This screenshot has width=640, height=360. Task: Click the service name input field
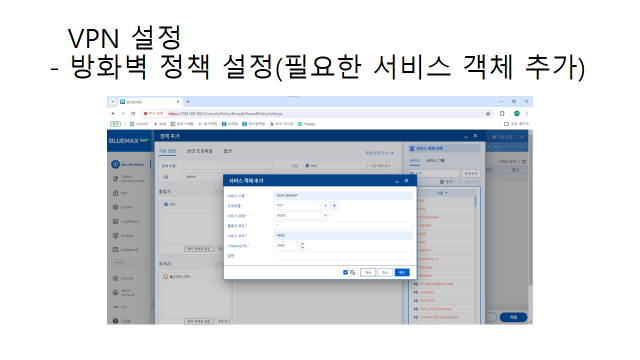343,196
